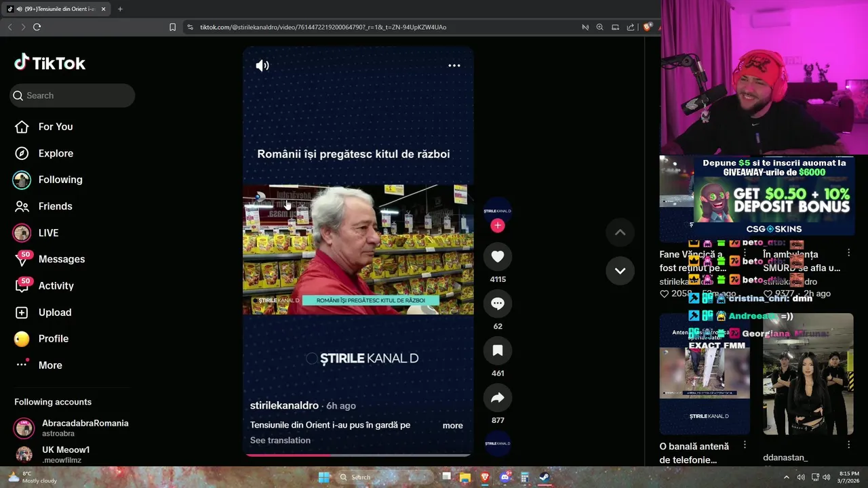
Task: Close the Tensiunile din Orient tab
Action: [x=104, y=9]
